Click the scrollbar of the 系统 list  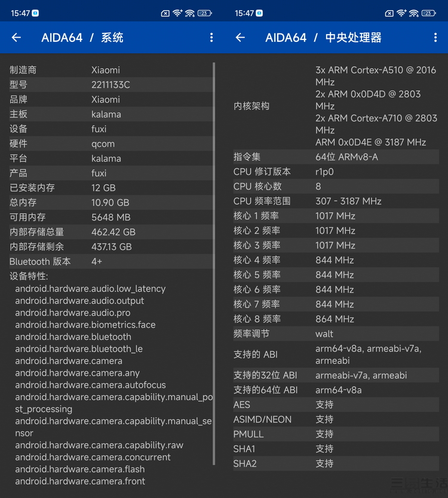(x=213, y=263)
